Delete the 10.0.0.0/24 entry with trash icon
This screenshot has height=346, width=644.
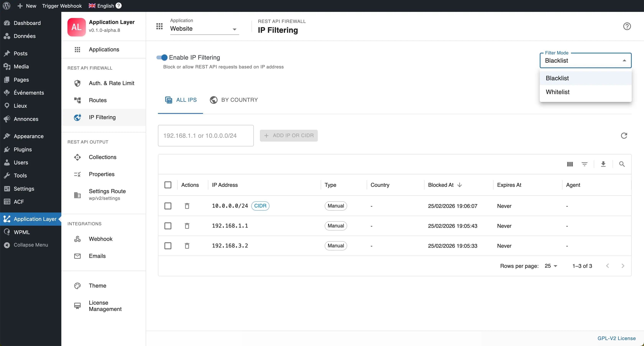pyautogui.click(x=187, y=206)
